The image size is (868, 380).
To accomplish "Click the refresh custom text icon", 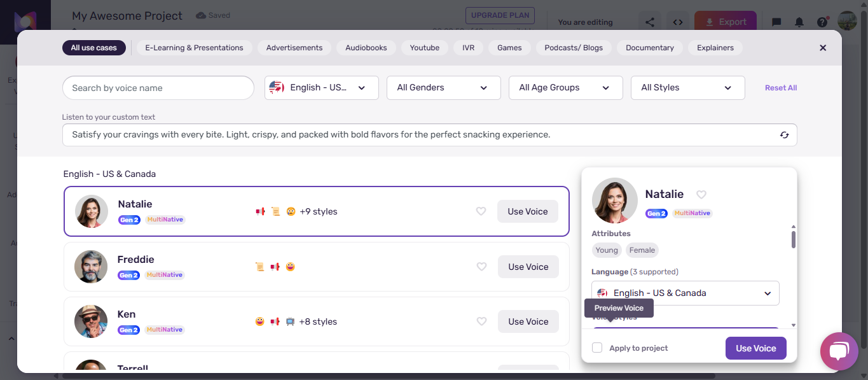I will 785,135.
